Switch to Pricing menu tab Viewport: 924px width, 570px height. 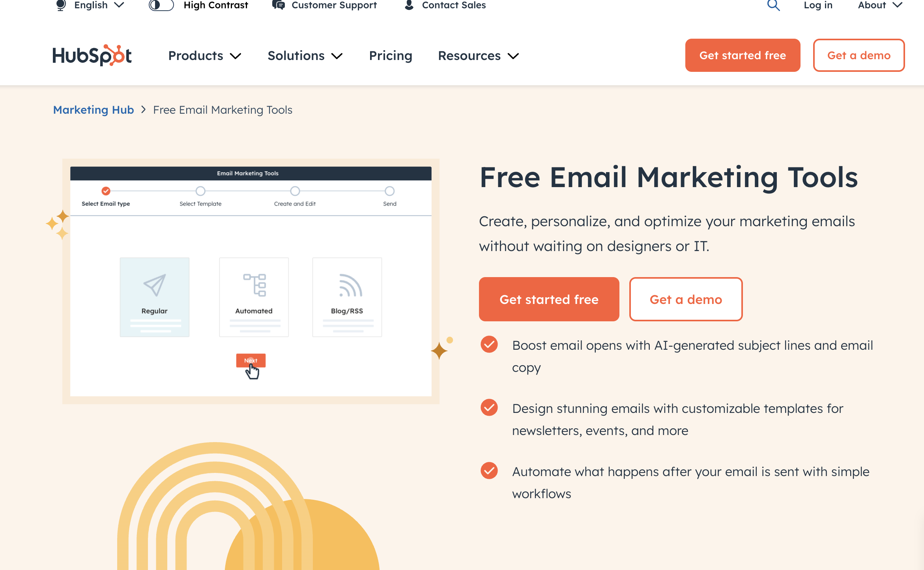(x=391, y=55)
